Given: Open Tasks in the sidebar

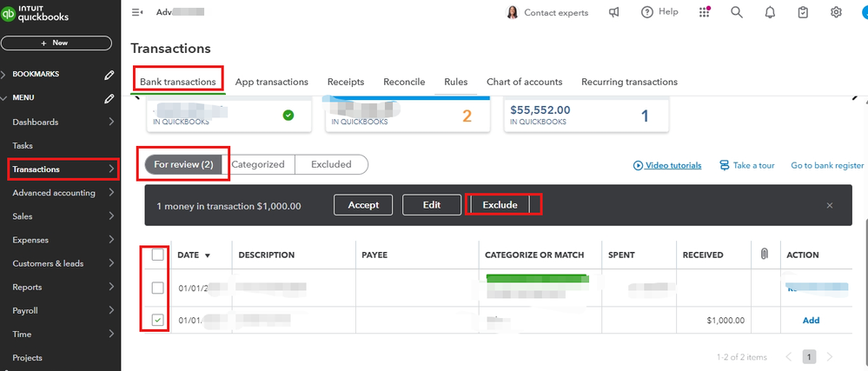Looking at the screenshot, I should [23, 146].
